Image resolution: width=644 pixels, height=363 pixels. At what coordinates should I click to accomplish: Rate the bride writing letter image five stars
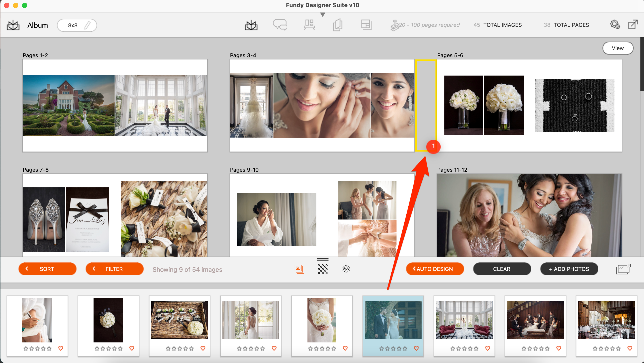point(49,348)
